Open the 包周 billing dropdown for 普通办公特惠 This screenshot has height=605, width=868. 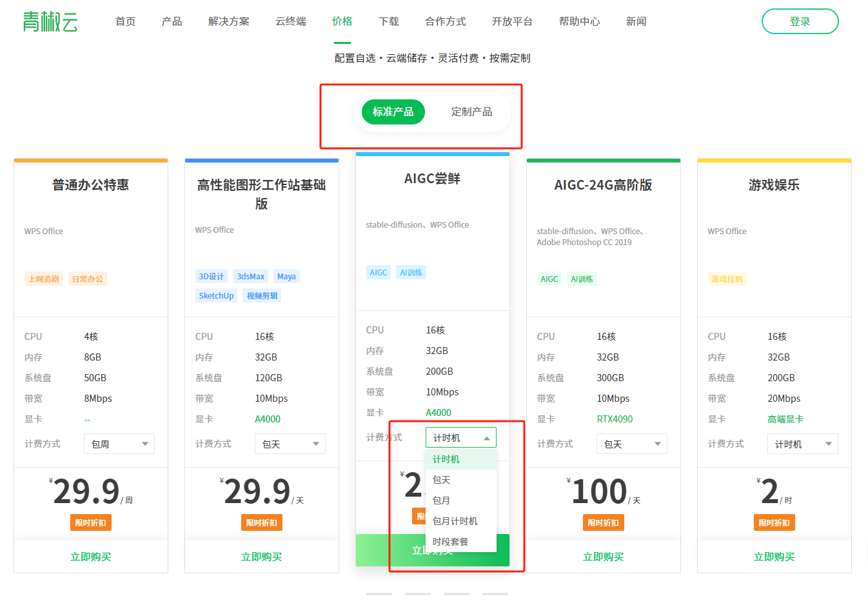click(x=119, y=444)
